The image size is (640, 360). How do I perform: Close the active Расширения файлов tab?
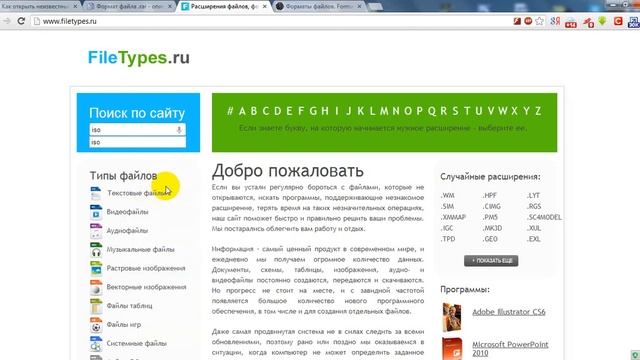click(x=264, y=7)
